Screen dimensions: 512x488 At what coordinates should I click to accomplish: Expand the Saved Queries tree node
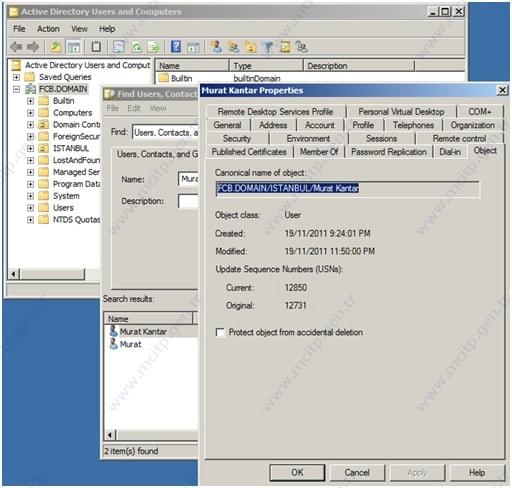point(16,77)
